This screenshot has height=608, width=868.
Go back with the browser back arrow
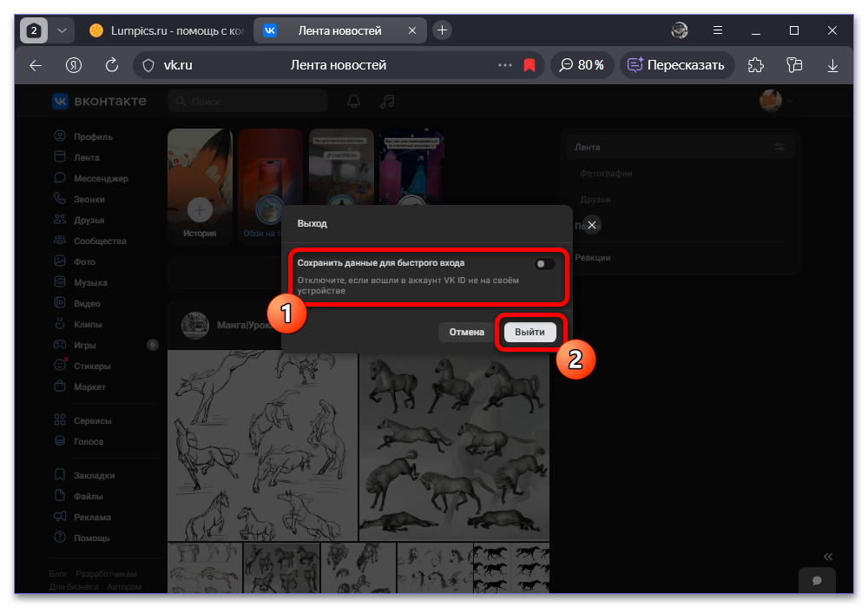coord(36,65)
